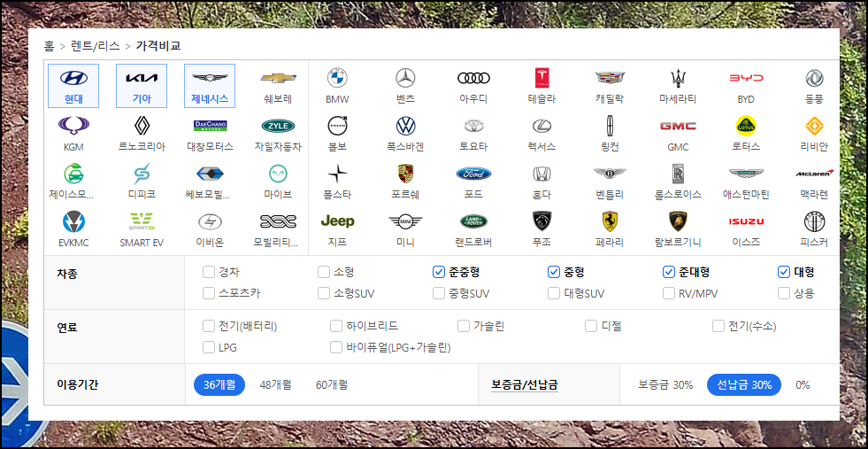Screen dimensions: 868x449
Task: Choose the Maserati (마세라티) trident logo
Action: pos(678,78)
